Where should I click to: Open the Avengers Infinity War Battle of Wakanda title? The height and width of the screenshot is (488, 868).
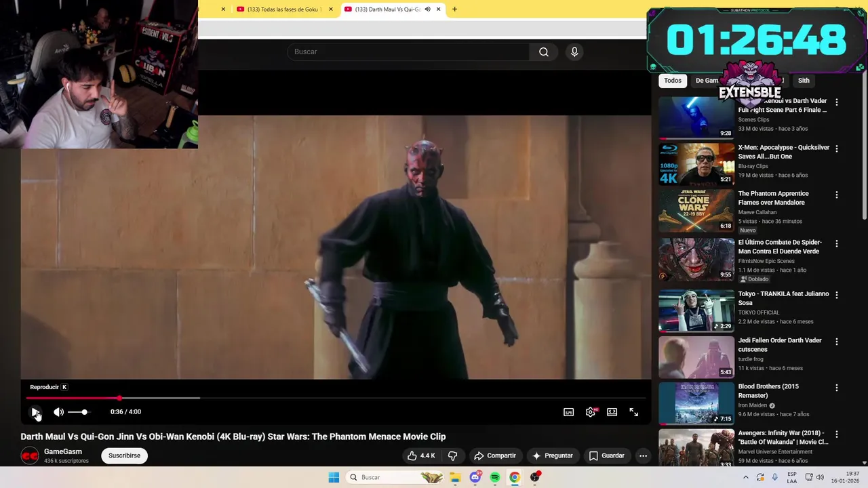point(783,437)
